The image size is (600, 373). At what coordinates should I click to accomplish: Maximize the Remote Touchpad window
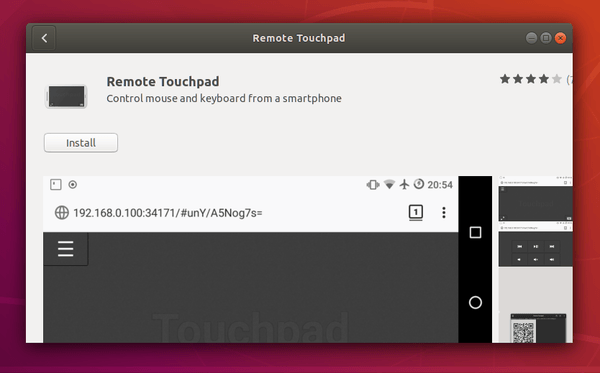546,38
